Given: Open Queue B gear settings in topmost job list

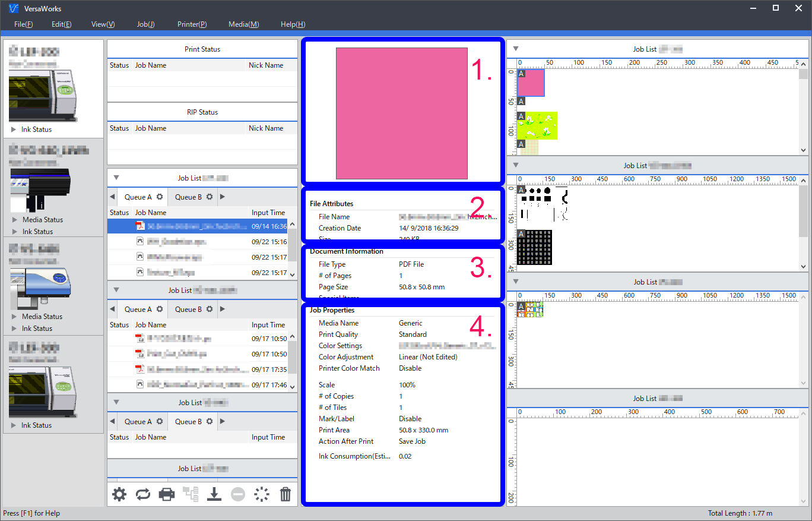Looking at the screenshot, I should point(210,197).
